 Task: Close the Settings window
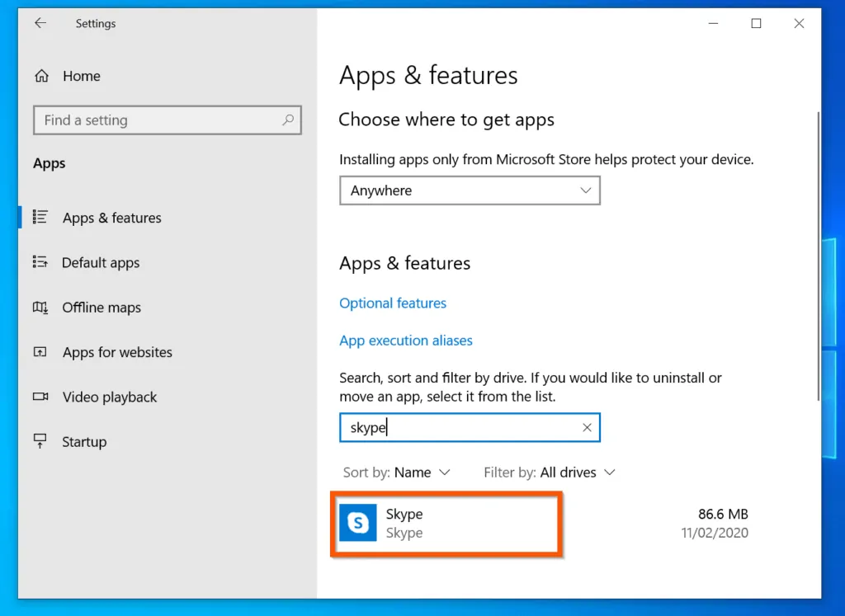(x=799, y=23)
